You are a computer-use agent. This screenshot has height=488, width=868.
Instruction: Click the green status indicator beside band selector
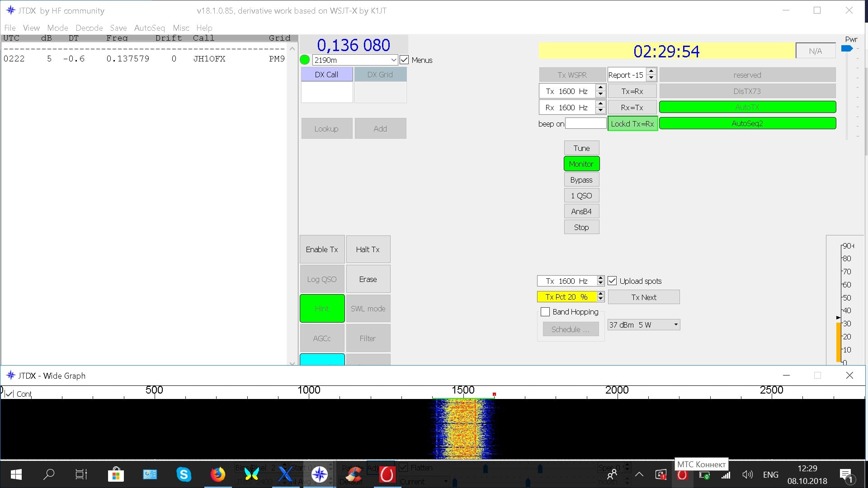coord(305,60)
